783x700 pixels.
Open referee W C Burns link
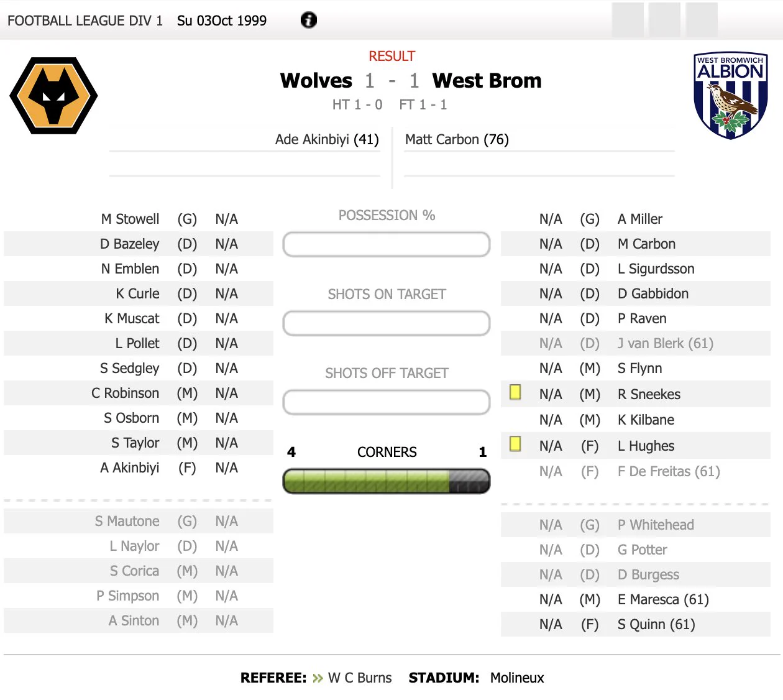tap(360, 678)
